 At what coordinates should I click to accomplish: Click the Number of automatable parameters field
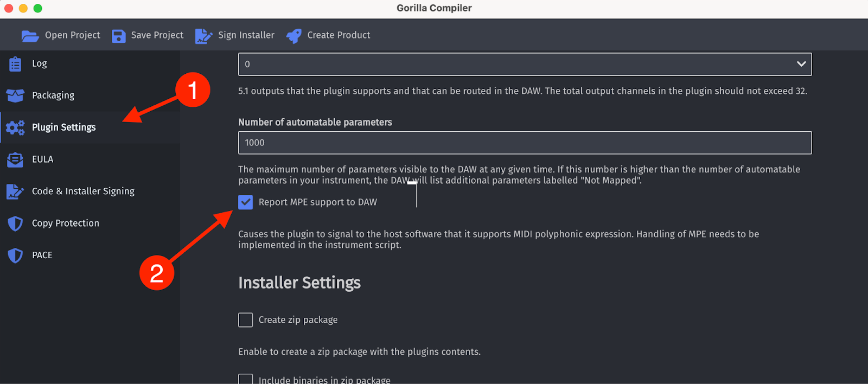(525, 143)
